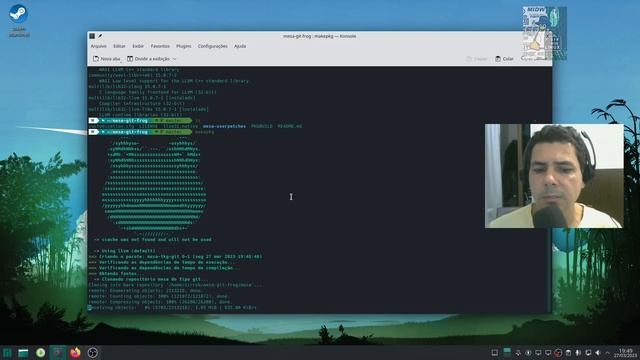This screenshot has width=640, height=360.
Task: Open OBS Studio from the taskbar
Action: click(x=93, y=352)
